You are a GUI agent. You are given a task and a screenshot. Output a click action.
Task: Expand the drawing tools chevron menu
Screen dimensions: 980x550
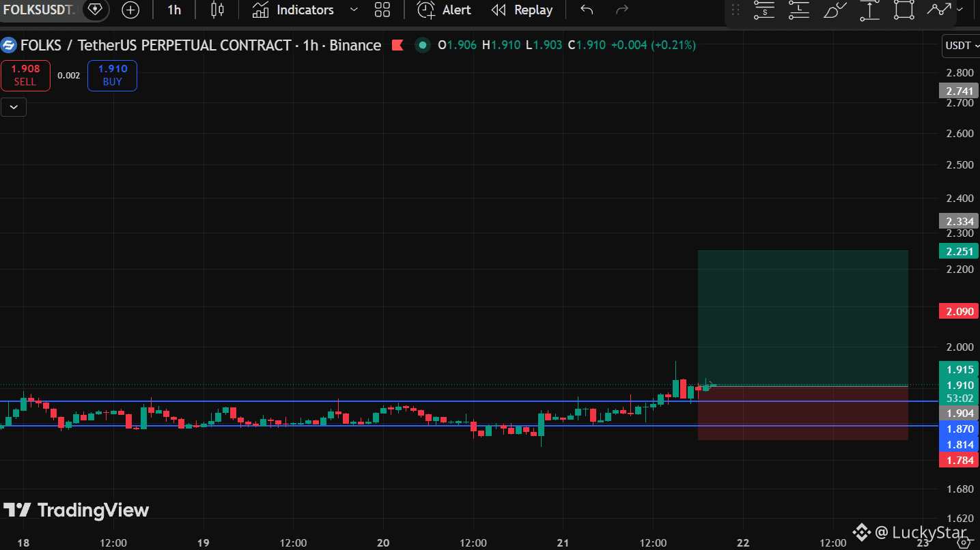(x=960, y=10)
